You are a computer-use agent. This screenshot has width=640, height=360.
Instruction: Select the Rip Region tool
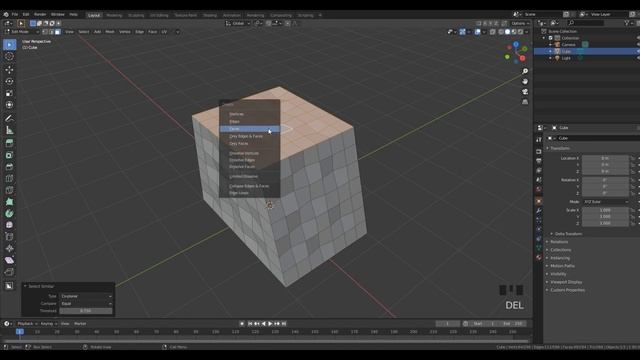[9, 272]
